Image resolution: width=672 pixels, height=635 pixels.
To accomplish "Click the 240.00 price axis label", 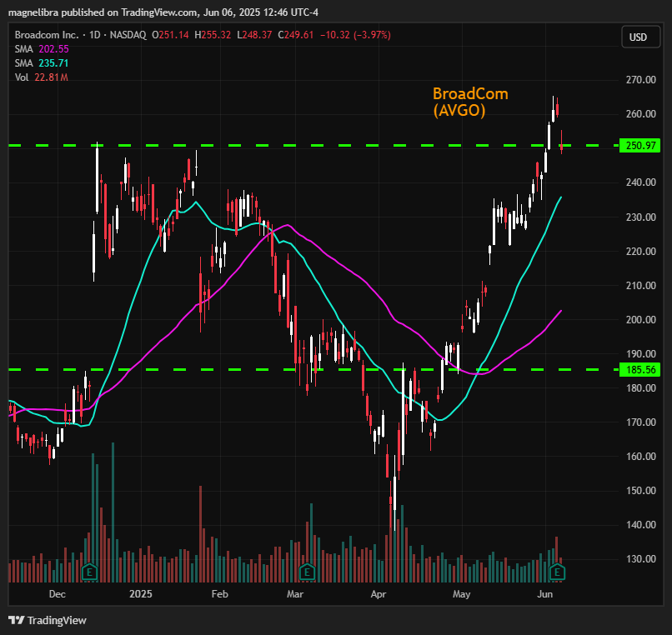I will [640, 182].
